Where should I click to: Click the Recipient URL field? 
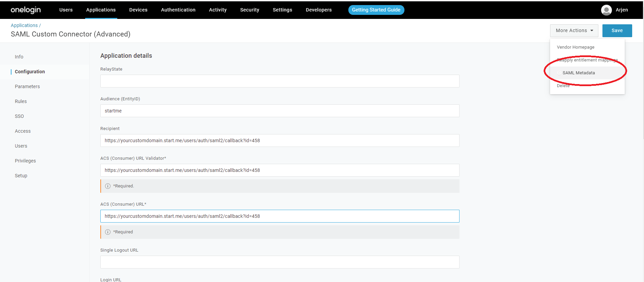280,140
